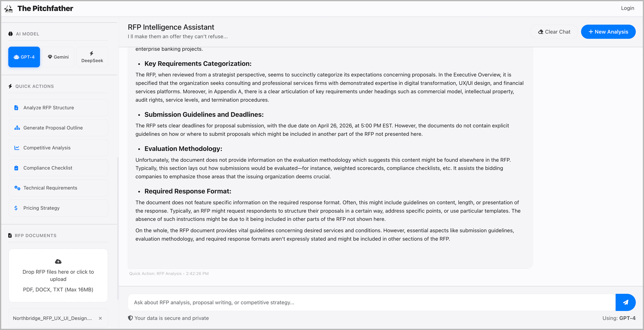Select the GPT-4 model option
Viewport: 644px width, 330px height.
click(24, 57)
